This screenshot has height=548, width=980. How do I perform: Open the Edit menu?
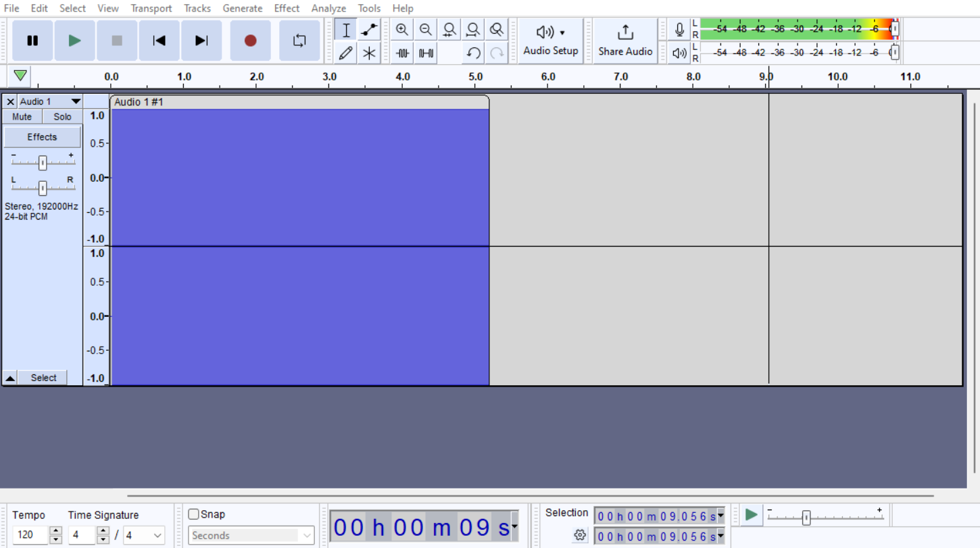39,8
